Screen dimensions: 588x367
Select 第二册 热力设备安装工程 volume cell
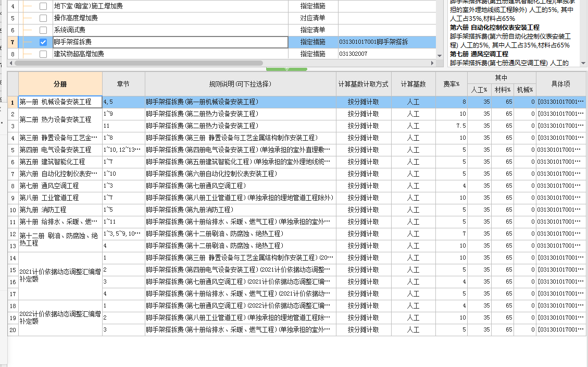pos(60,120)
